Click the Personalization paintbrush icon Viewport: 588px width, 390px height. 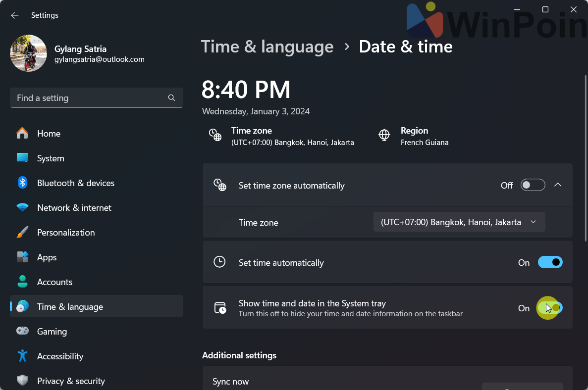click(x=22, y=232)
